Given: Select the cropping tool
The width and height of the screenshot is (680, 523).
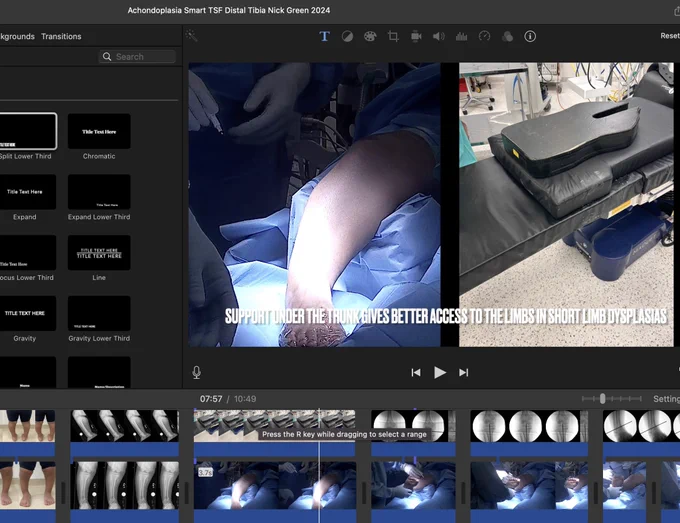Looking at the screenshot, I should 393,36.
